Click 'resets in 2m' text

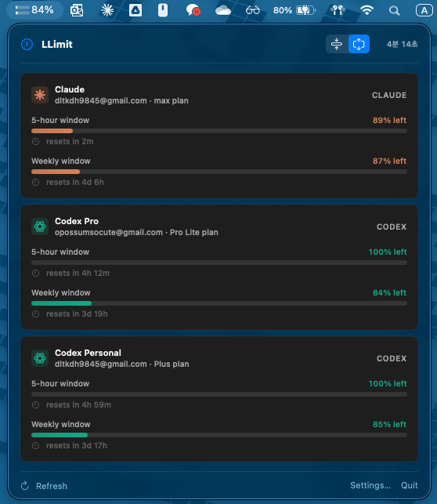pyautogui.click(x=70, y=141)
